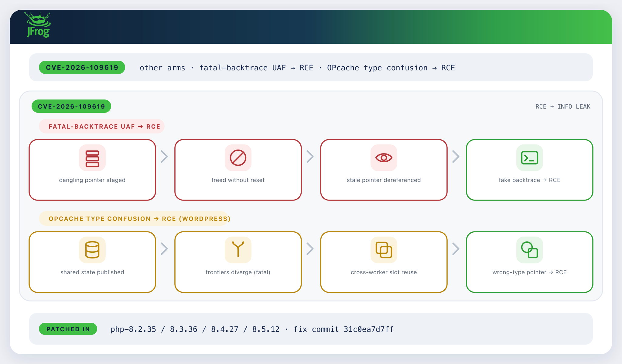Click the top CVE-2026-109619 green badge
Viewport: 622px width, 364px height.
pyautogui.click(x=82, y=67)
